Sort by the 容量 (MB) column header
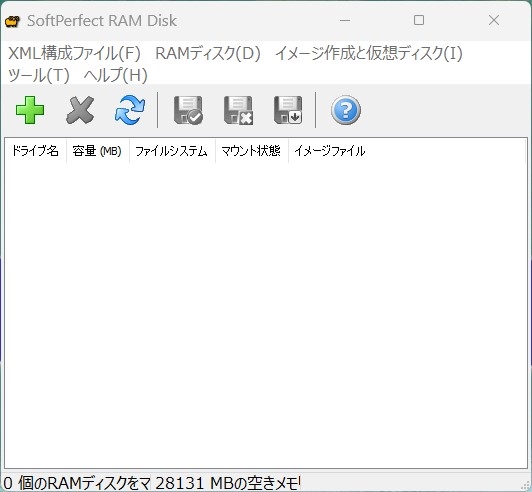Viewport: 532px width, 492px height. point(98,151)
